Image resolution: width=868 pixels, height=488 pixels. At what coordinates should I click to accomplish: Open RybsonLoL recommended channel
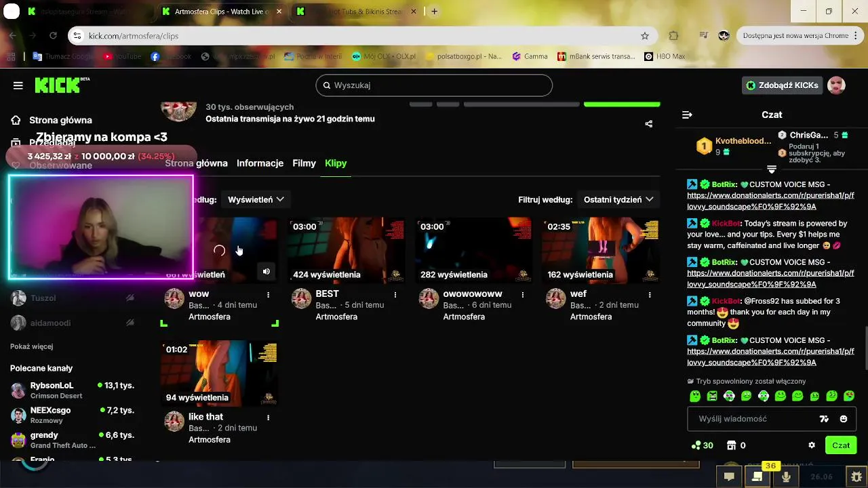pyautogui.click(x=73, y=390)
